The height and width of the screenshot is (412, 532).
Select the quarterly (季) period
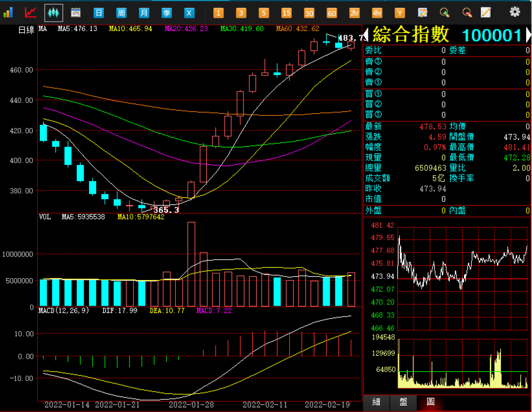click(166, 13)
